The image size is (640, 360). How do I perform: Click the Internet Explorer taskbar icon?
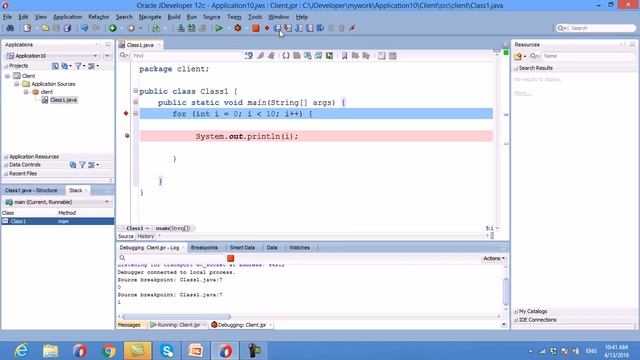point(21,351)
